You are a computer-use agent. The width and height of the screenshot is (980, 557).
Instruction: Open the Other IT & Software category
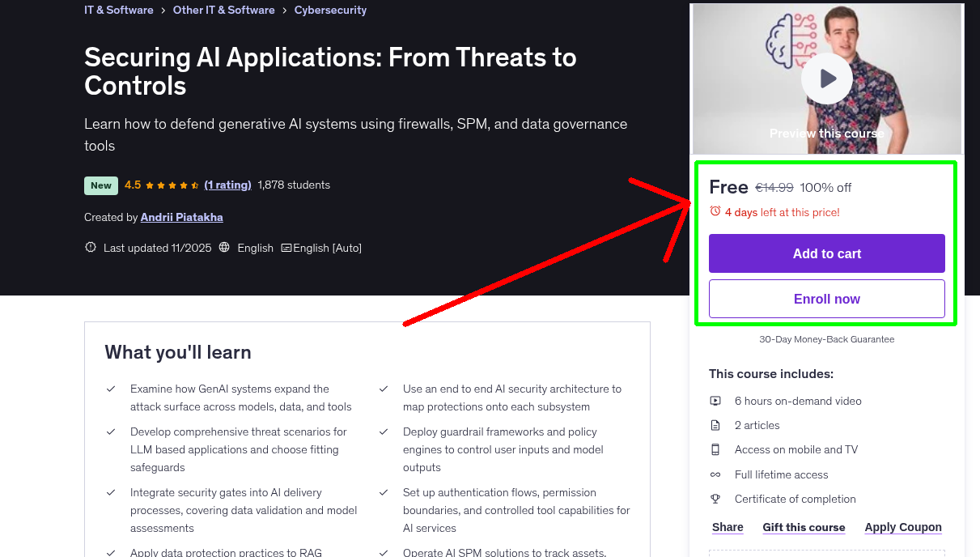[x=223, y=10]
